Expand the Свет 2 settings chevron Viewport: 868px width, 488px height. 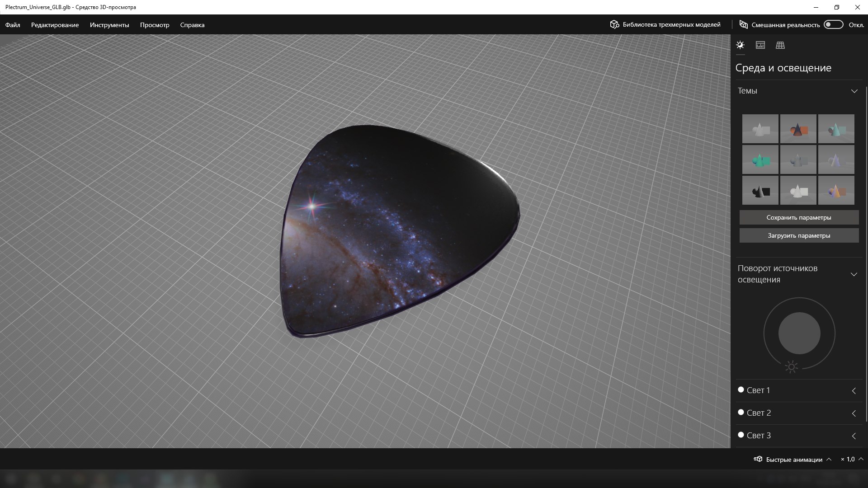(x=854, y=413)
